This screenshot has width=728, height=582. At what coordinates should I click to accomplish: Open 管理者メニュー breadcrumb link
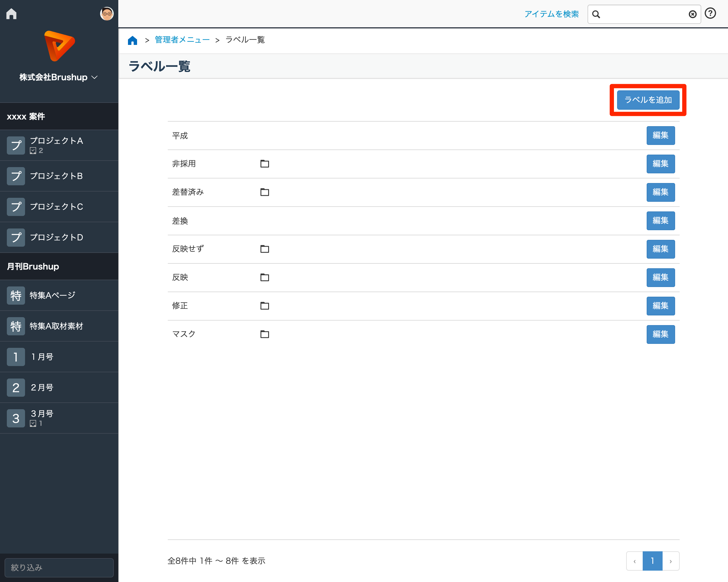182,40
